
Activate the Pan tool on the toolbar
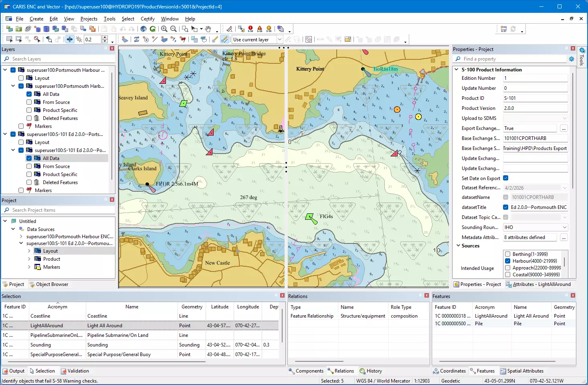tap(208, 28)
